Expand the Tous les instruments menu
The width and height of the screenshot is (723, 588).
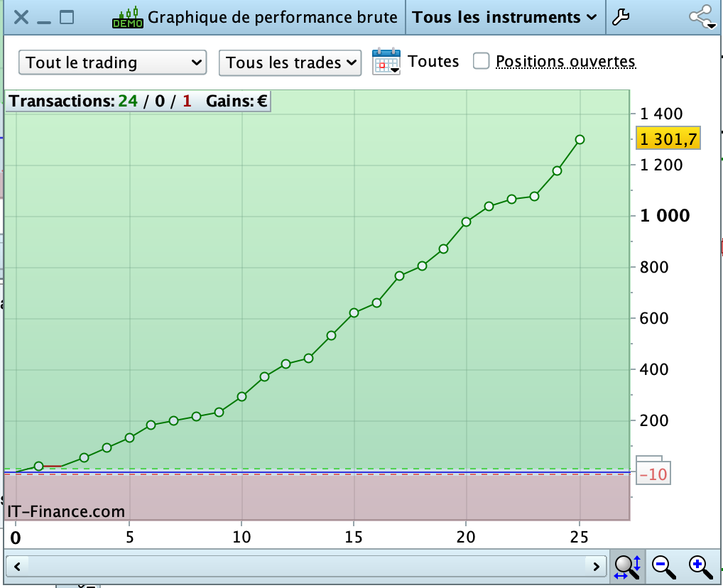(504, 18)
